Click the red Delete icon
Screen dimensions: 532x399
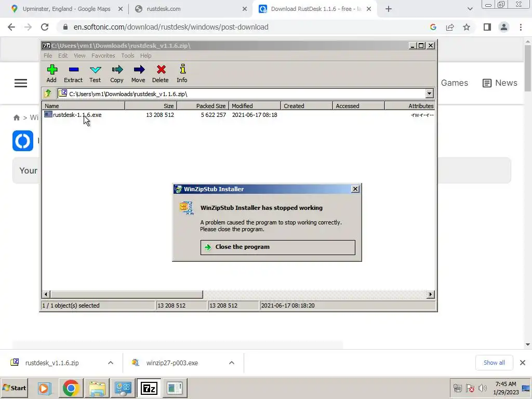click(x=161, y=74)
